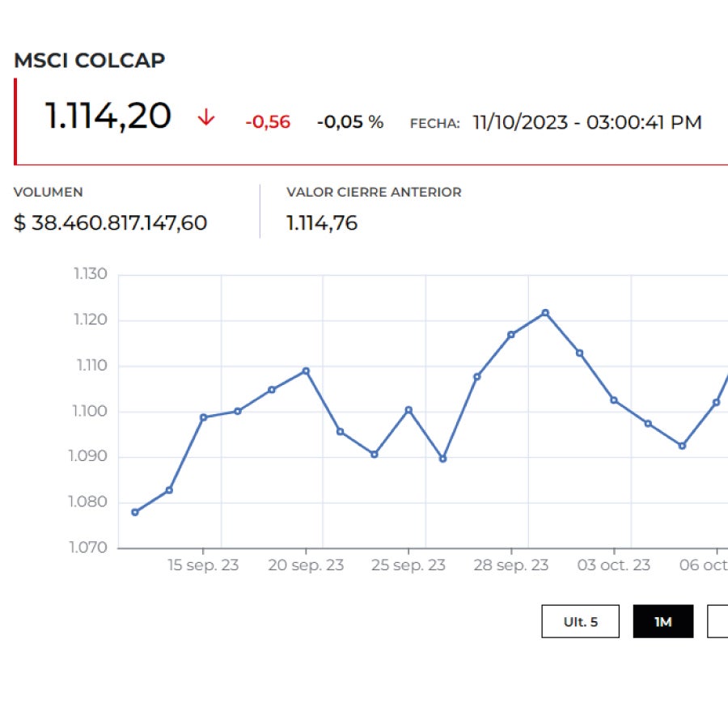Select the 1M time range button
Viewport: 728px width, 728px height.
(x=663, y=621)
